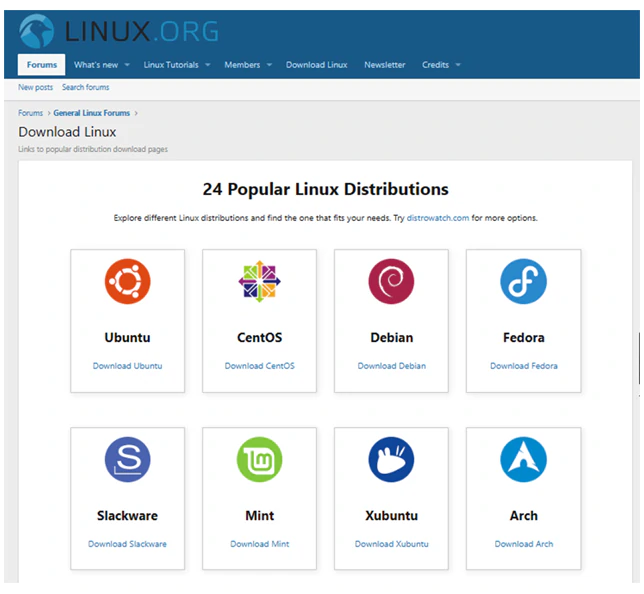Click New posts link
This screenshot has height=594, width=644.
tap(35, 87)
